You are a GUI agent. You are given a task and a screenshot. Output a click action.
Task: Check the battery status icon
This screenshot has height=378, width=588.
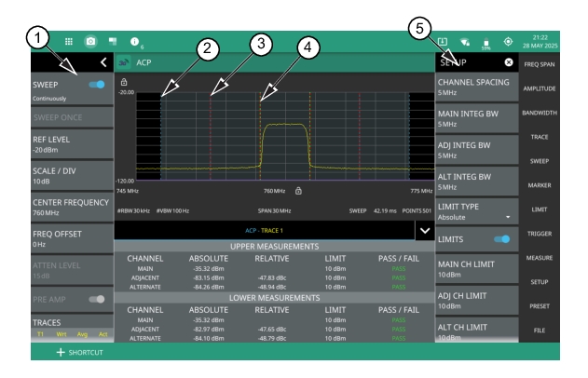click(485, 43)
